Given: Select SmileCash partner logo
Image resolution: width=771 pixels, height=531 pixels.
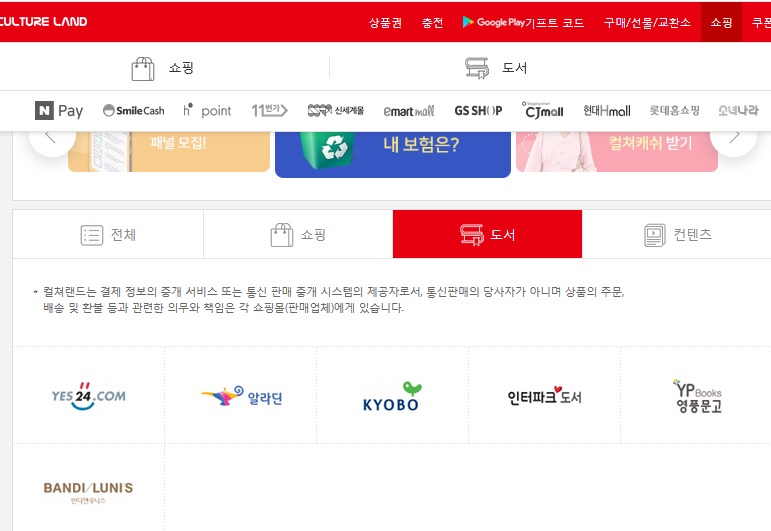Looking at the screenshot, I should (133, 111).
